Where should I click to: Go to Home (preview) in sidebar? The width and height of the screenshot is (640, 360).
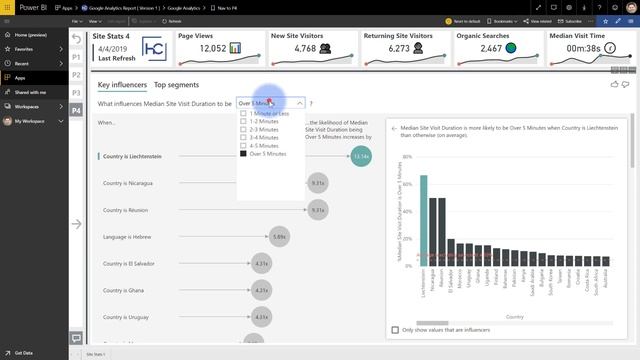31,35
